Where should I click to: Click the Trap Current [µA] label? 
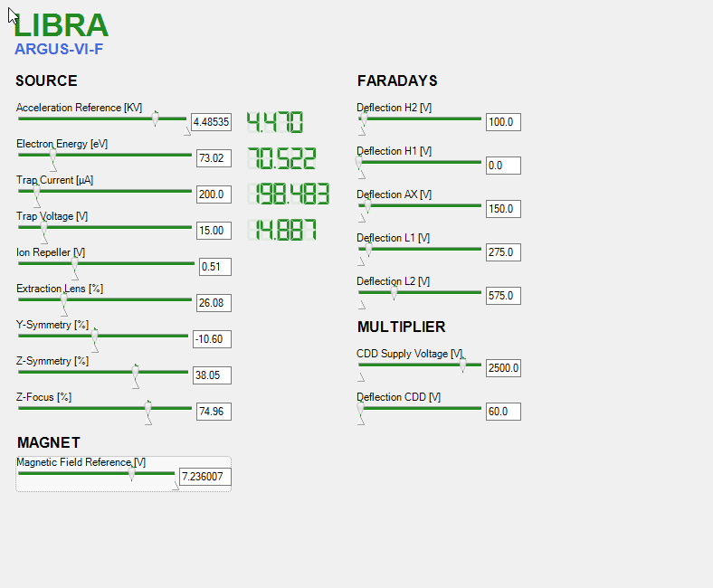54,180
